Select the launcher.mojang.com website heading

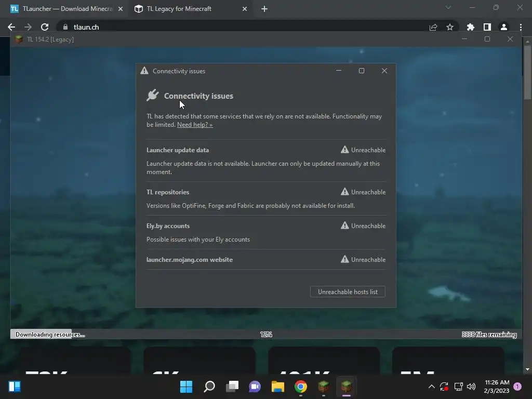(189, 260)
